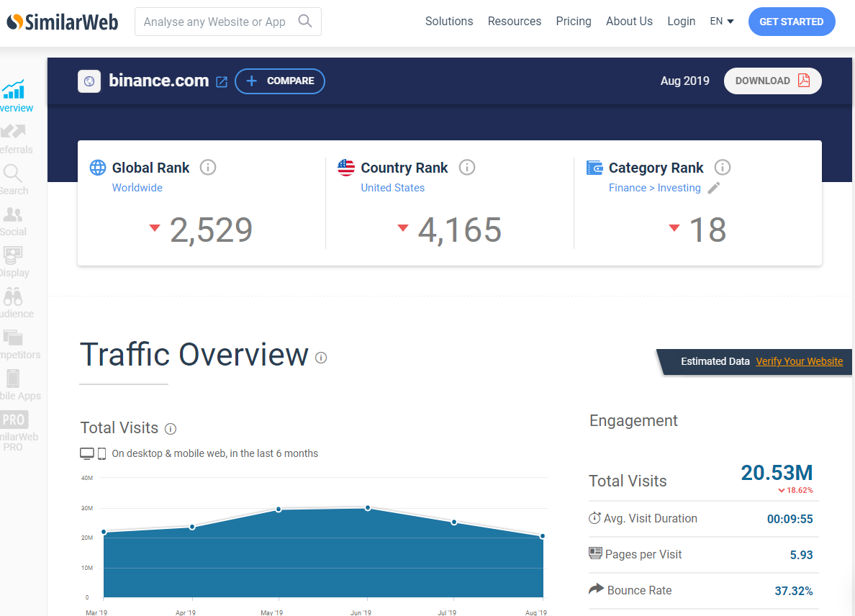The height and width of the screenshot is (616, 855).
Task: Focus the Analyse any Website or App field
Action: (228, 22)
